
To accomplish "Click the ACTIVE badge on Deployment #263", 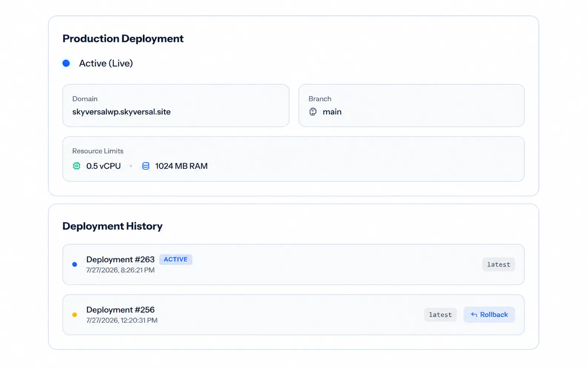I will coord(176,259).
